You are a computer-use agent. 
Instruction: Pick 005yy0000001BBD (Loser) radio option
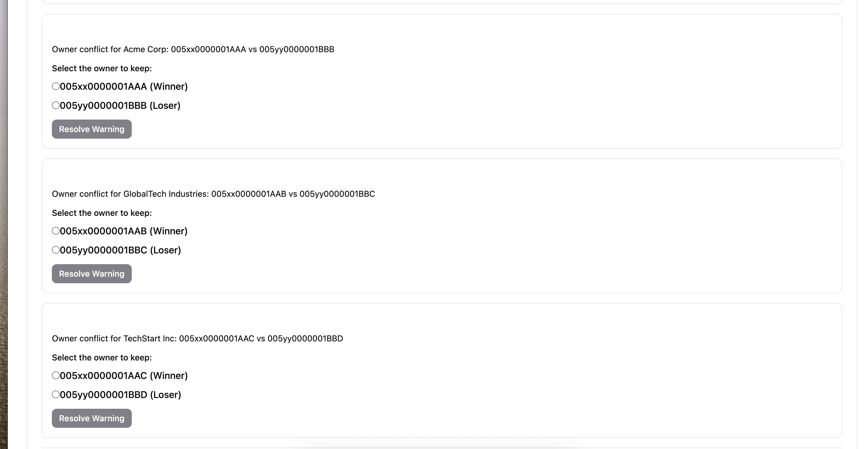pyautogui.click(x=56, y=395)
